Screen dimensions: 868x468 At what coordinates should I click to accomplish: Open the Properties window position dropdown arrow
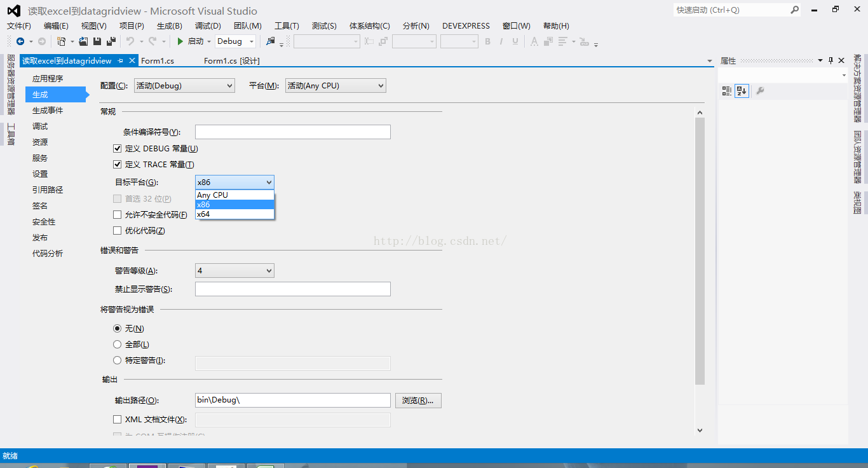[x=820, y=60]
